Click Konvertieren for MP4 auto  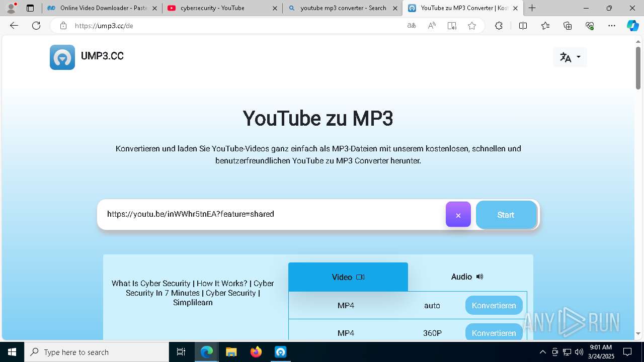[x=494, y=305]
